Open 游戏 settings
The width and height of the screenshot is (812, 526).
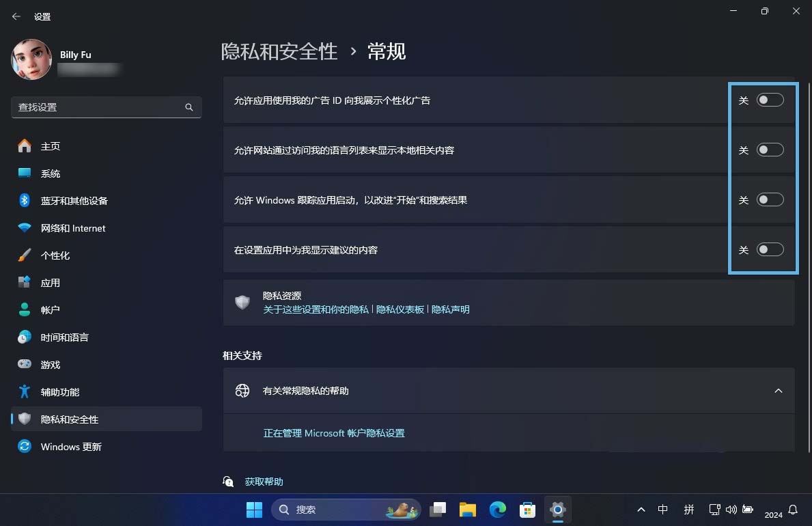pos(51,364)
